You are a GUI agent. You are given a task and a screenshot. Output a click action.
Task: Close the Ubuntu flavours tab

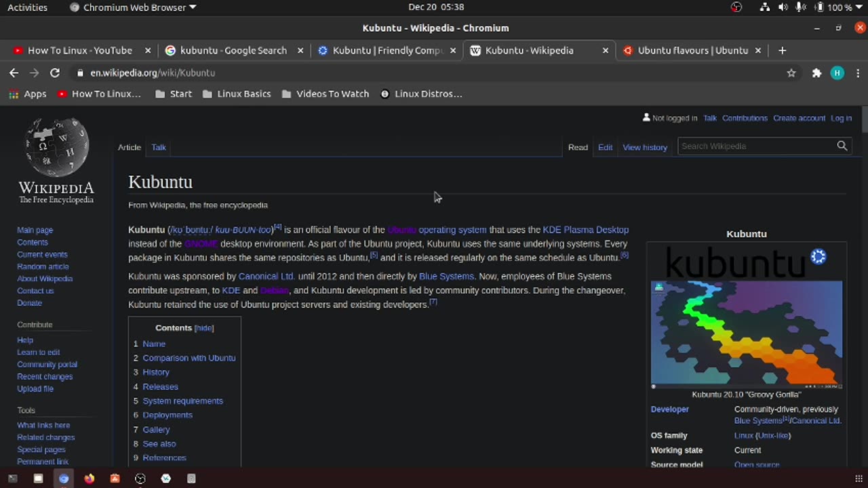click(x=758, y=50)
